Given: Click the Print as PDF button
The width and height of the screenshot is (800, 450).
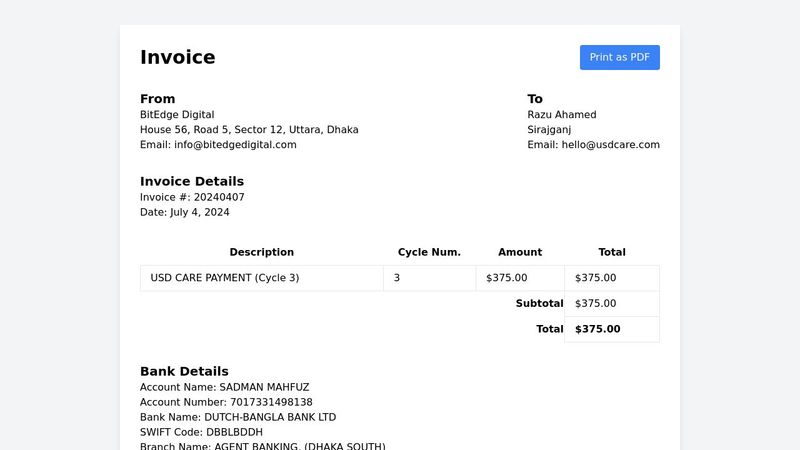Looking at the screenshot, I should coord(619,57).
